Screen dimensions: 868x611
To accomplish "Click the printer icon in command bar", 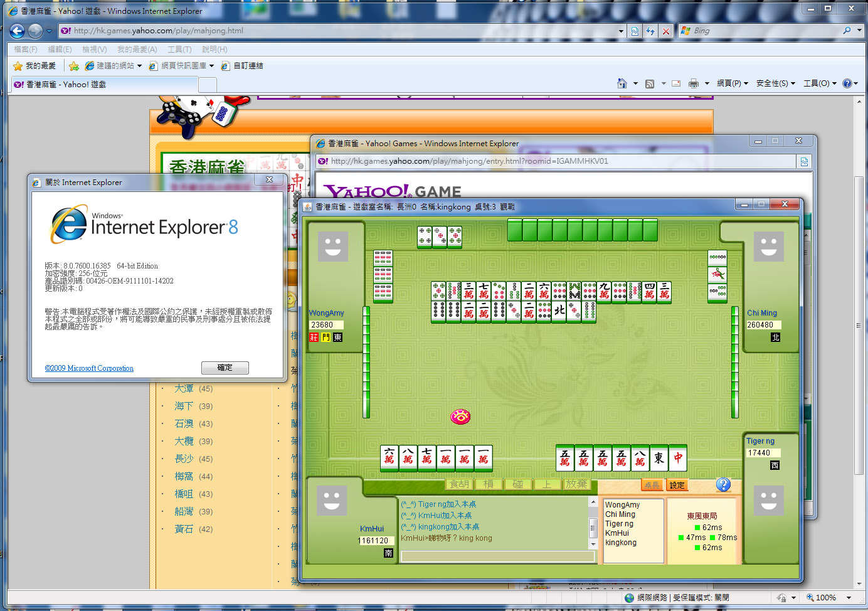I will (x=694, y=83).
